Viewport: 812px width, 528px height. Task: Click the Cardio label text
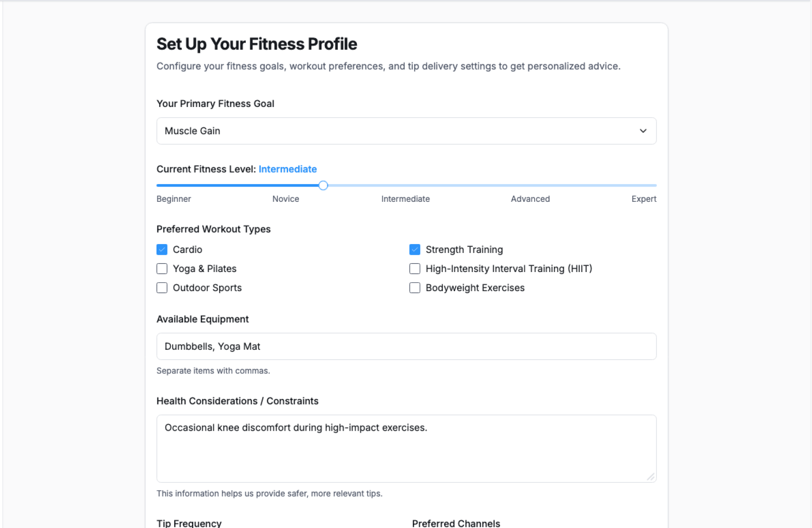tap(187, 250)
